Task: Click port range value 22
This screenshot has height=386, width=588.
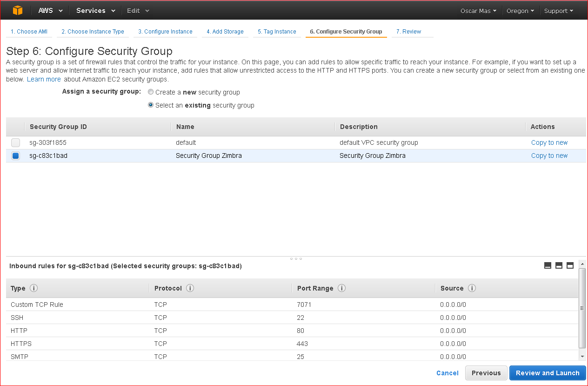Action: [301, 318]
